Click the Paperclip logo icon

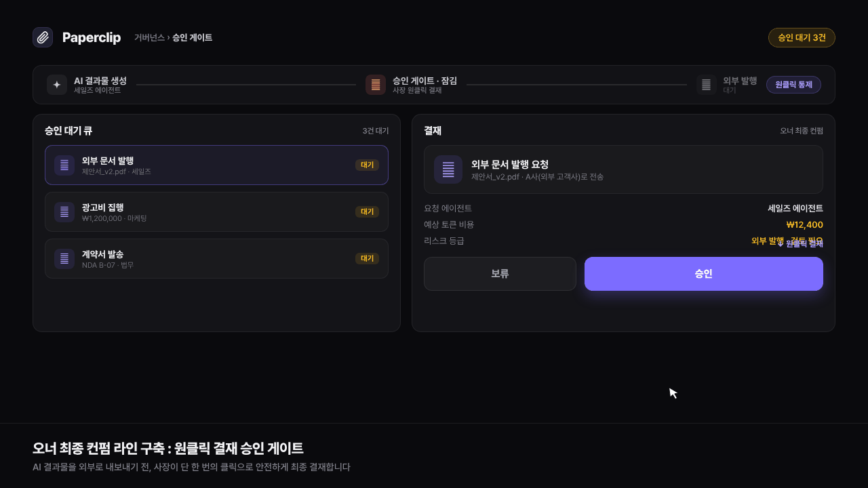[43, 37]
